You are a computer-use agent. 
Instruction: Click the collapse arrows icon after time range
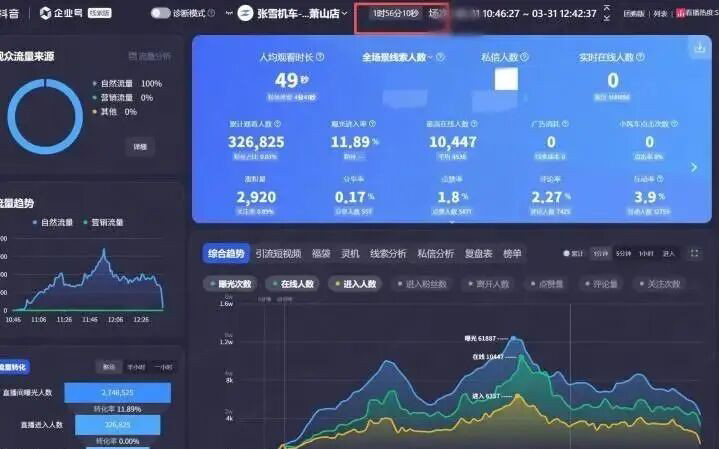coord(606,14)
